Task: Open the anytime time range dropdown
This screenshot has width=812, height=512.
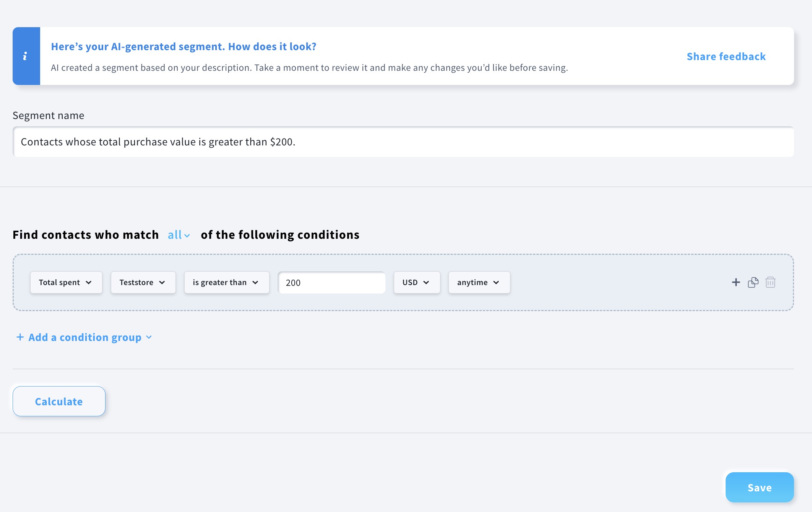Action: [479, 282]
